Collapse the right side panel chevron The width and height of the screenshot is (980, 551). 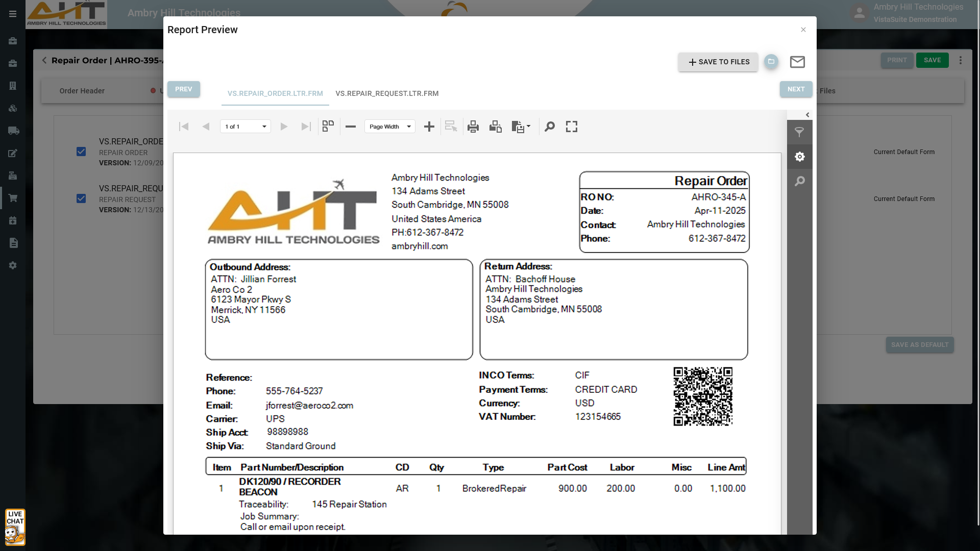[x=807, y=115]
